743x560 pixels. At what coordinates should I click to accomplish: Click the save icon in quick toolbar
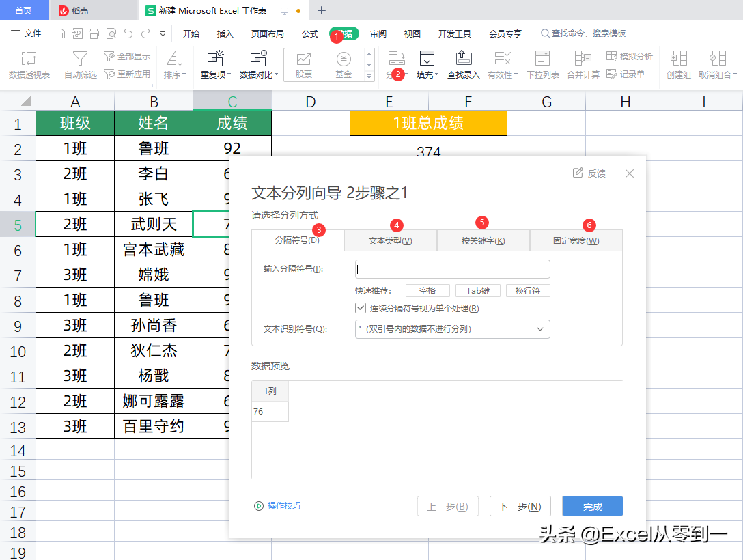(x=59, y=33)
